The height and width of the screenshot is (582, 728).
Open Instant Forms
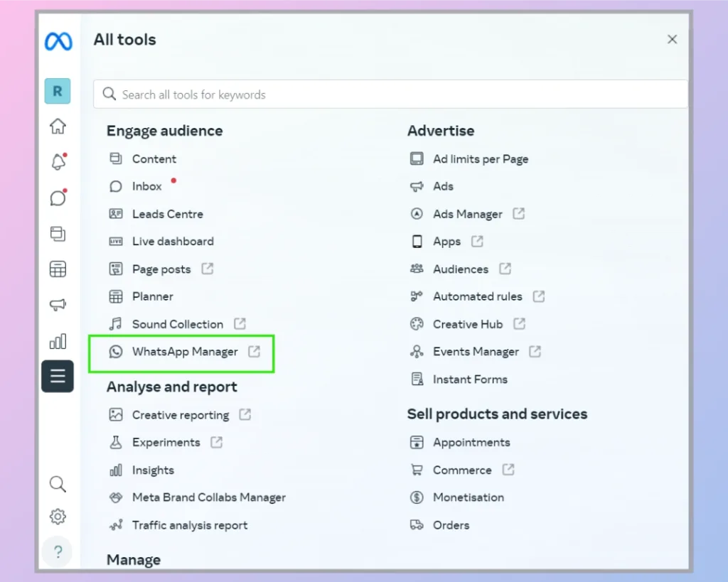click(x=470, y=379)
